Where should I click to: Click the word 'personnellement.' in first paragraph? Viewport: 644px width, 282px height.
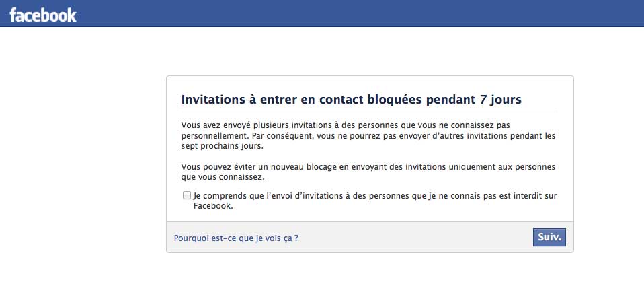tap(215, 136)
